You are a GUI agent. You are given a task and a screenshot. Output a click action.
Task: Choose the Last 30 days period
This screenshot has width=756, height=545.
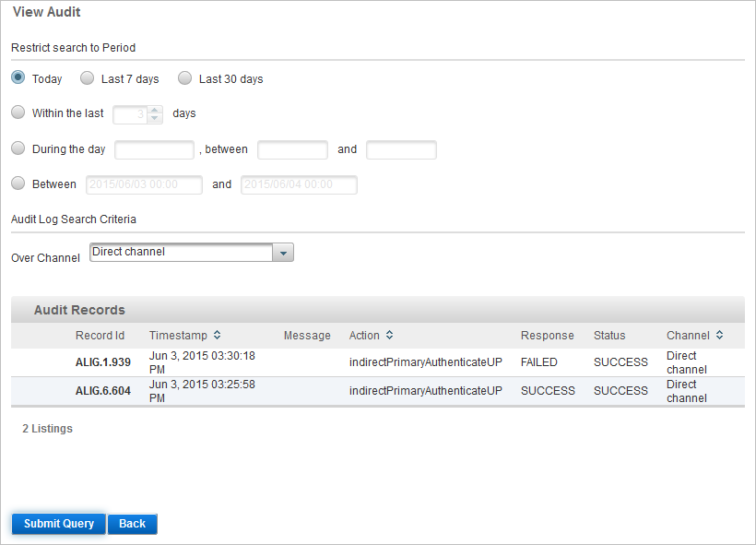(x=184, y=77)
